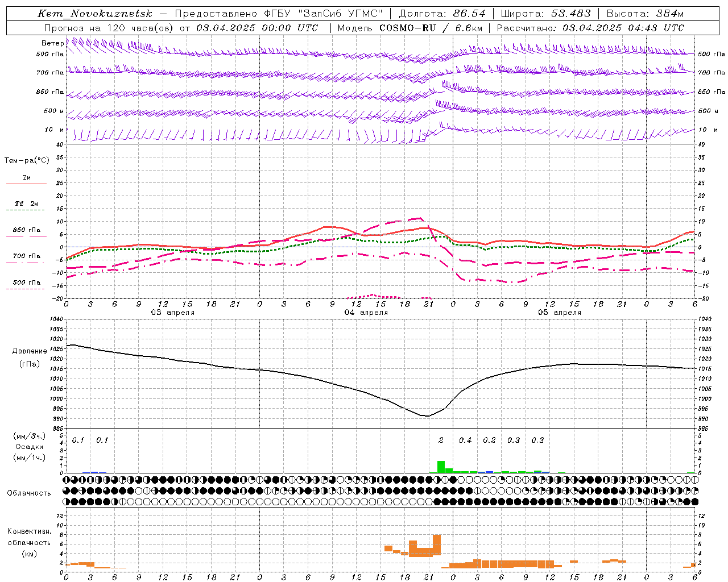This screenshot has width=728, height=582.
Task: Click the date label '05 апреля'
Action: coord(560,313)
